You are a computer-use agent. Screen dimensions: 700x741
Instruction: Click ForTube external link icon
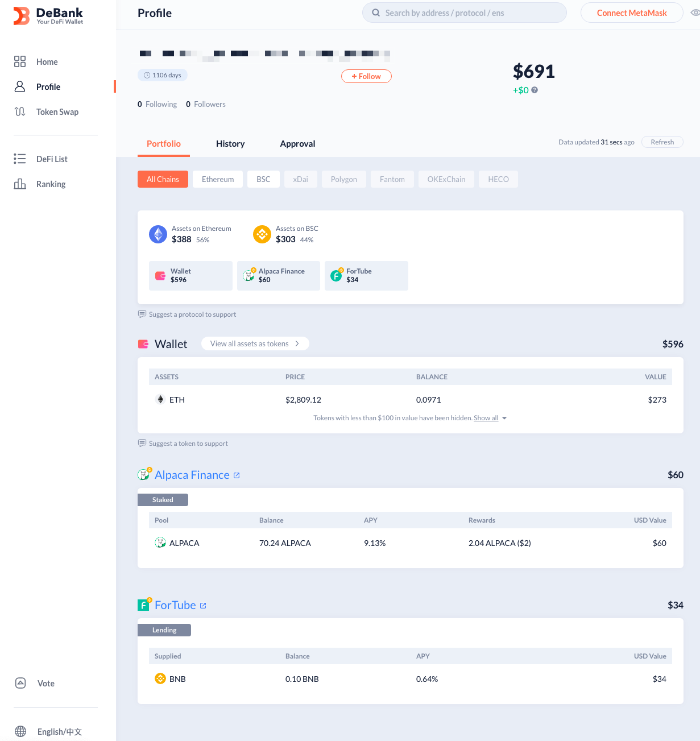pyautogui.click(x=203, y=606)
